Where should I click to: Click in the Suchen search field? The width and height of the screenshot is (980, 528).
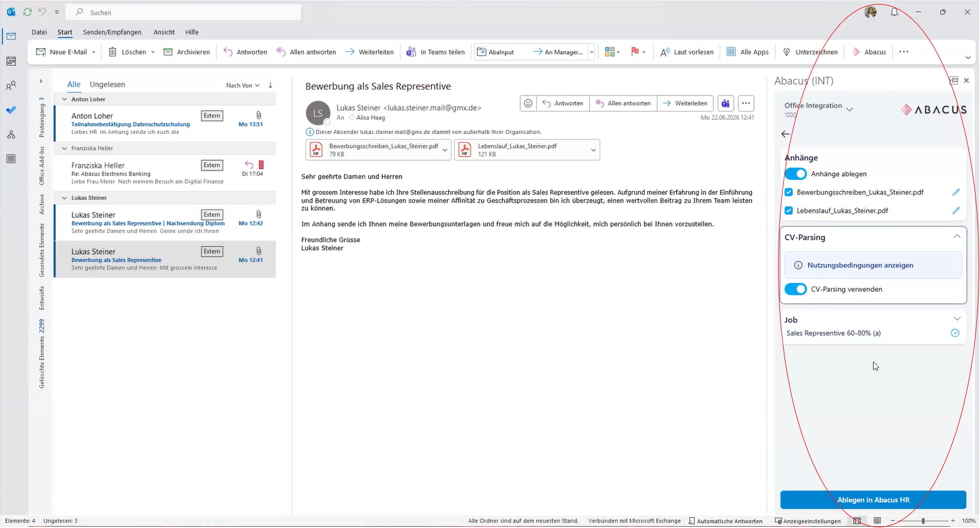click(185, 12)
